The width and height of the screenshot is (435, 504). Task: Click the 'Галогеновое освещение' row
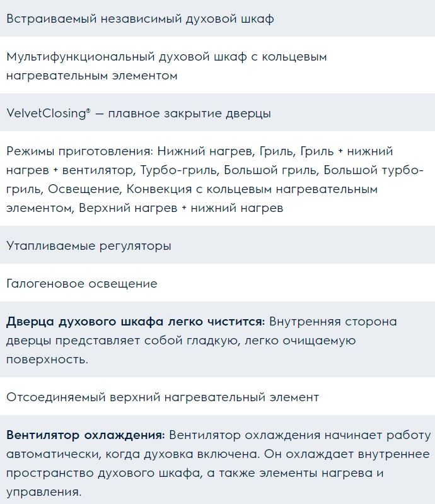(81, 284)
